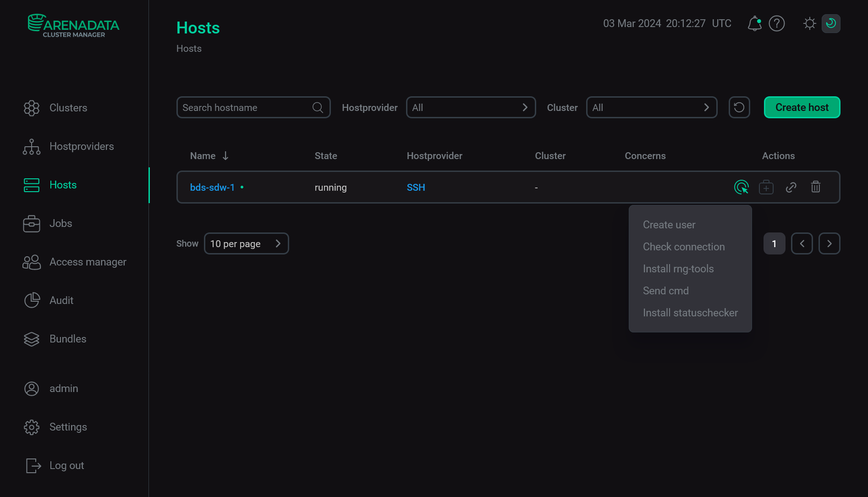868x497 pixels.
Task: Link host bds-sdw-1 to a cluster
Action: click(791, 187)
